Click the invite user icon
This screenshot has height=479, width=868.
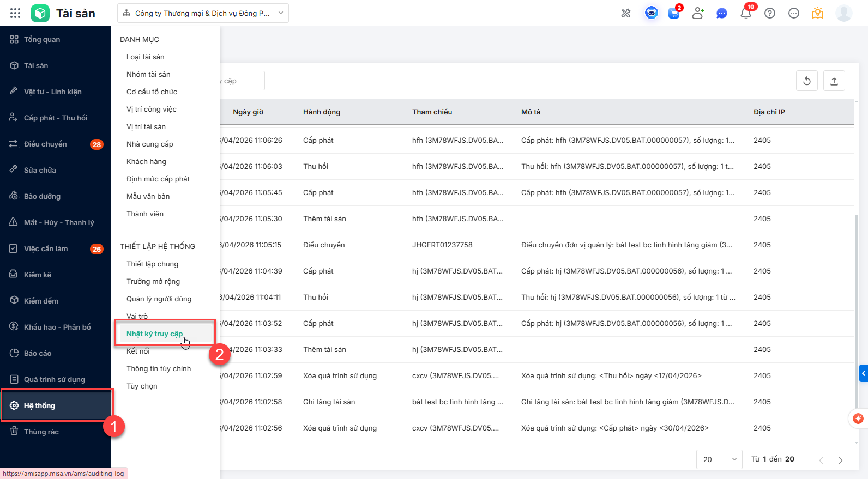pos(698,13)
